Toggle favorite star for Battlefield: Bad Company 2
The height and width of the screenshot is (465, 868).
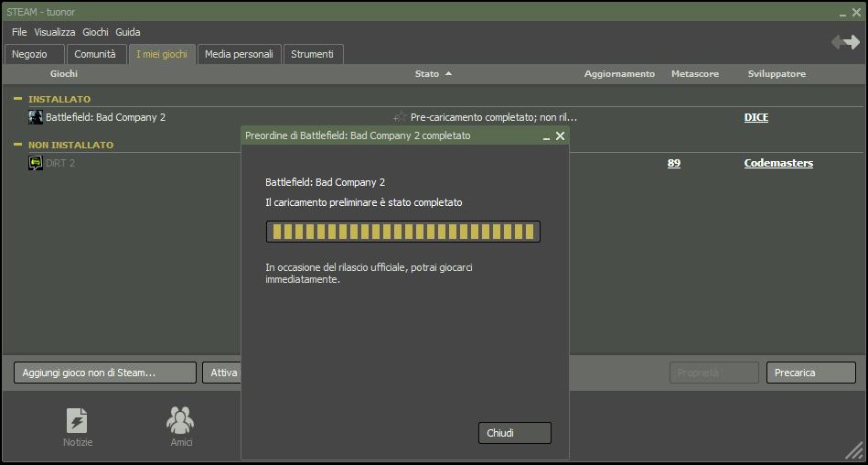401,117
